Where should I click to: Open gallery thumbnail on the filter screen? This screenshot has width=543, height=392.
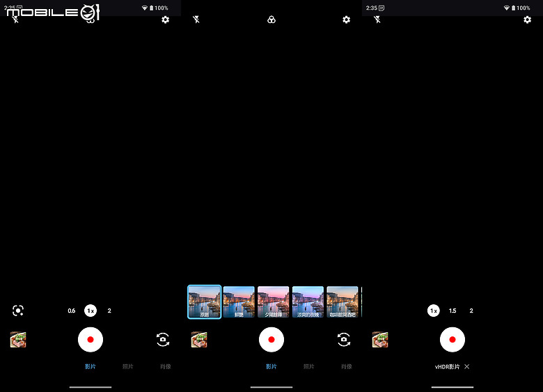[x=199, y=339]
